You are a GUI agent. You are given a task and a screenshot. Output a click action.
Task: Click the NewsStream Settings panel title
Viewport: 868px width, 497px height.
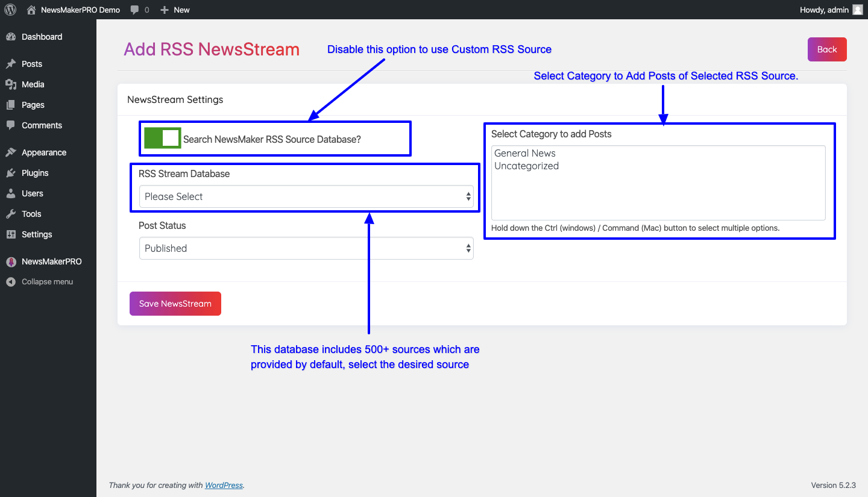[x=175, y=99]
